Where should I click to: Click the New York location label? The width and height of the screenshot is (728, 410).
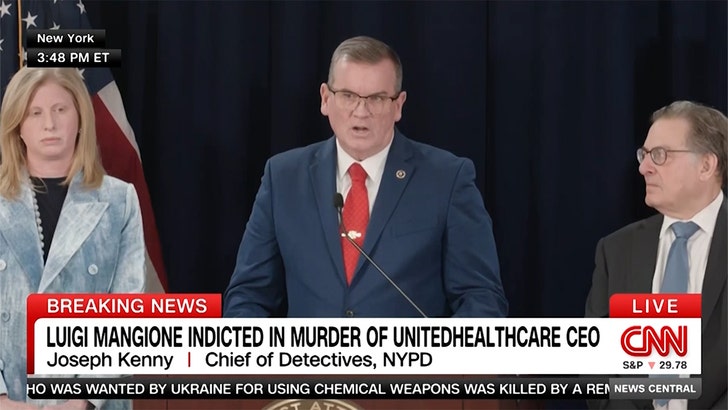click(65, 39)
